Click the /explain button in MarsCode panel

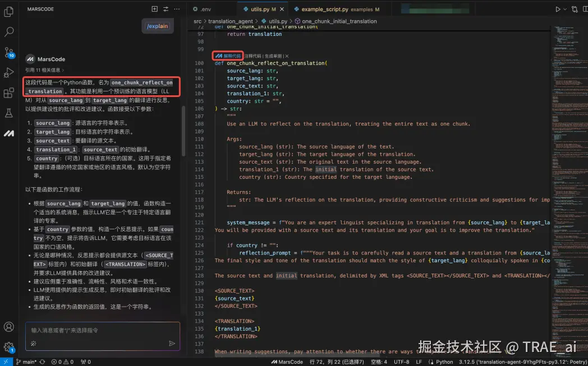[x=157, y=26]
